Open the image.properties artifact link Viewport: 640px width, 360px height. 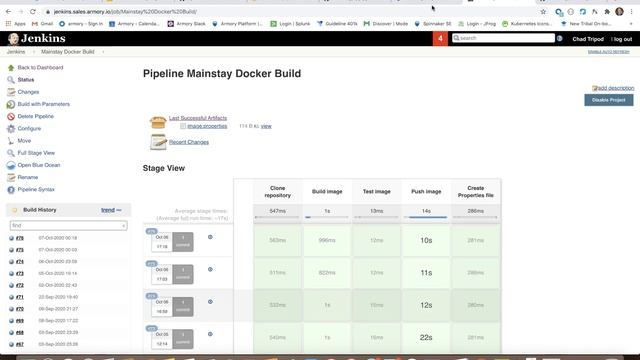pyautogui.click(x=207, y=126)
